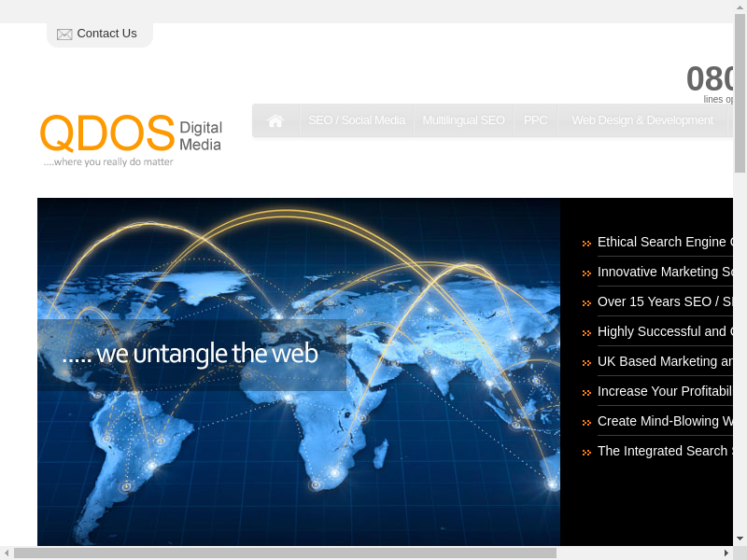
Task: Click the orange bullet beside Innovative Marketing
Action: point(586,273)
